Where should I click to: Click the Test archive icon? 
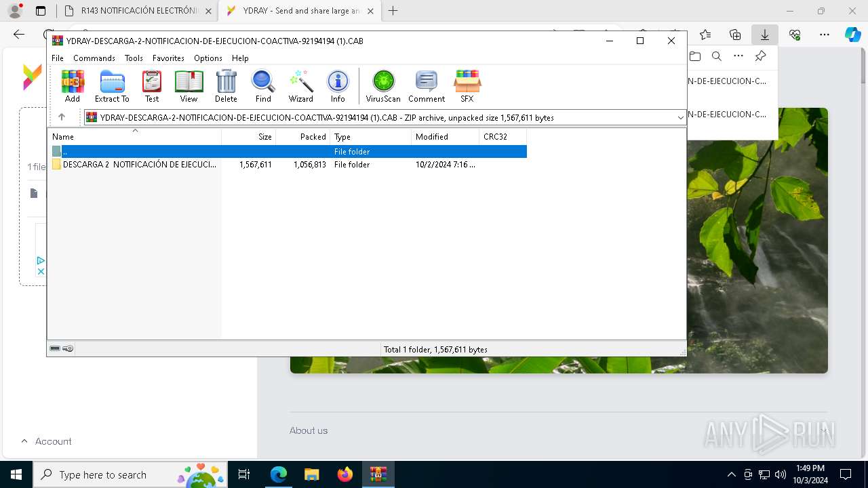[152, 86]
